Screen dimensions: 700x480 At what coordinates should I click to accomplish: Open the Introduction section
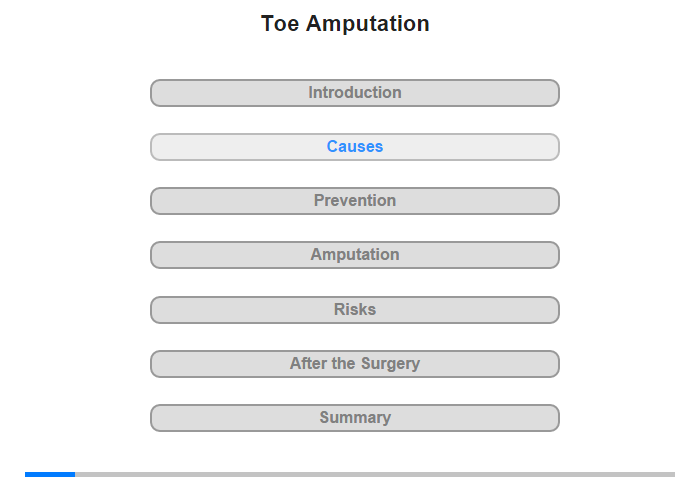355,93
